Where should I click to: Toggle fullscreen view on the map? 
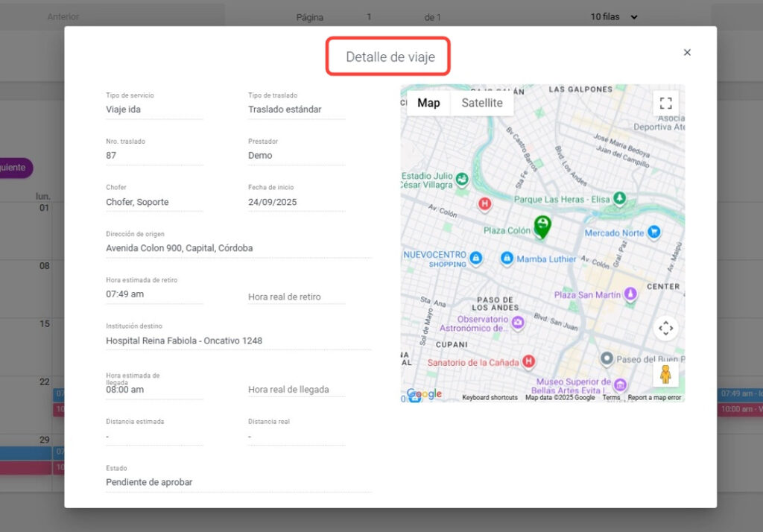click(x=665, y=103)
